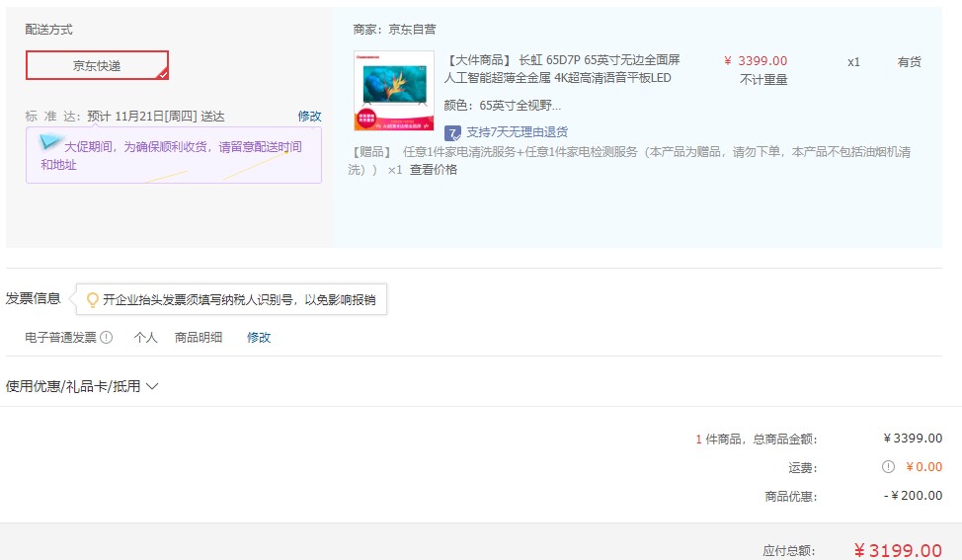Open 长虹 65D7P product title link
The image size is (962, 560).
tap(562, 69)
